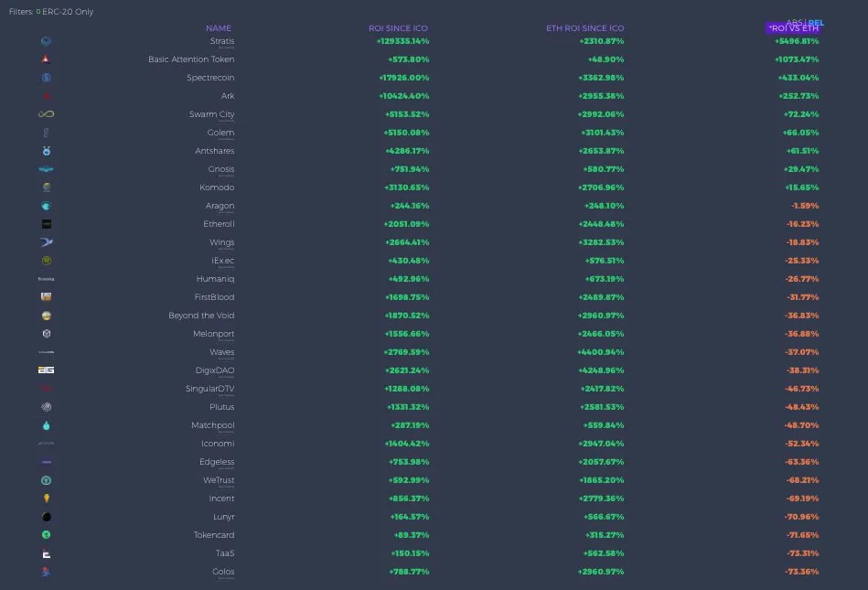The height and width of the screenshot is (590, 868).
Task: Click Edgeless ROI value +753.98%
Action: pyautogui.click(x=409, y=462)
